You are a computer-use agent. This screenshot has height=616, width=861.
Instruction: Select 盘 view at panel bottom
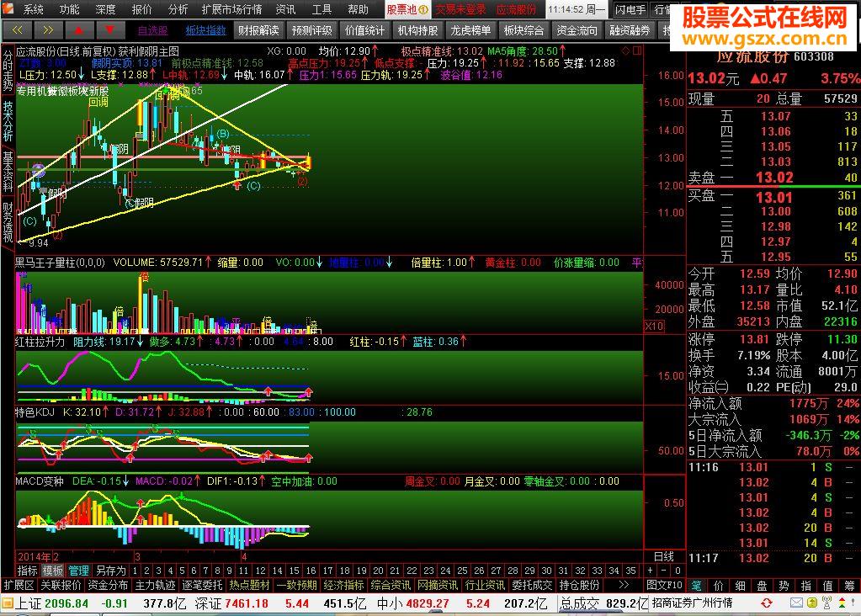tap(763, 586)
